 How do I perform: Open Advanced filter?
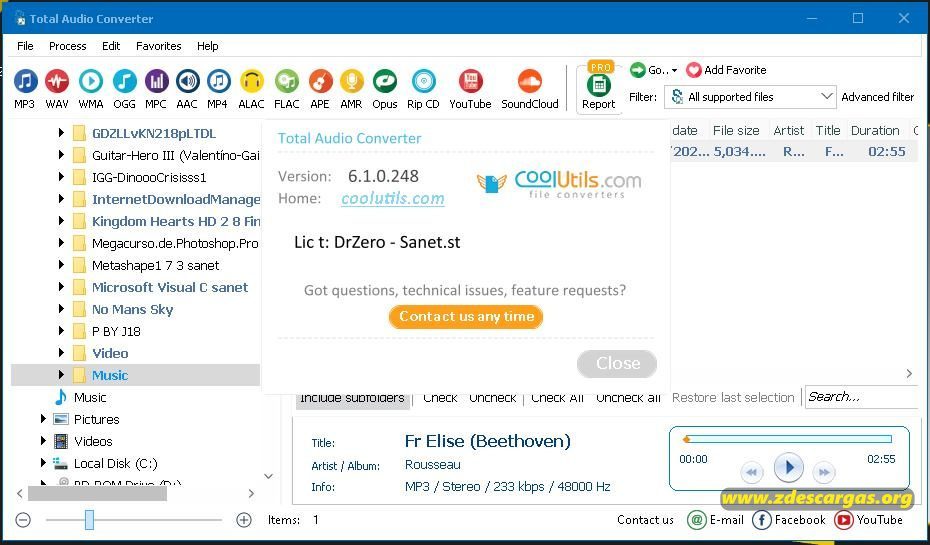click(878, 97)
